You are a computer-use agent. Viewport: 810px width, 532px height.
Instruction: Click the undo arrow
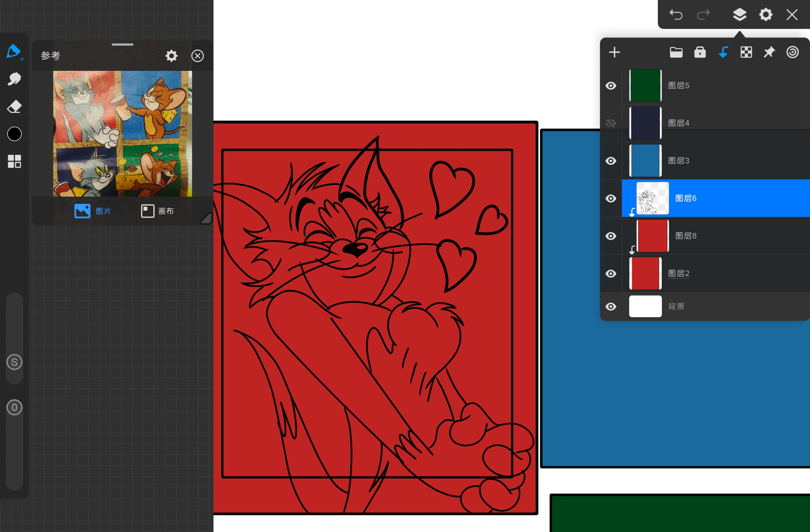click(676, 15)
